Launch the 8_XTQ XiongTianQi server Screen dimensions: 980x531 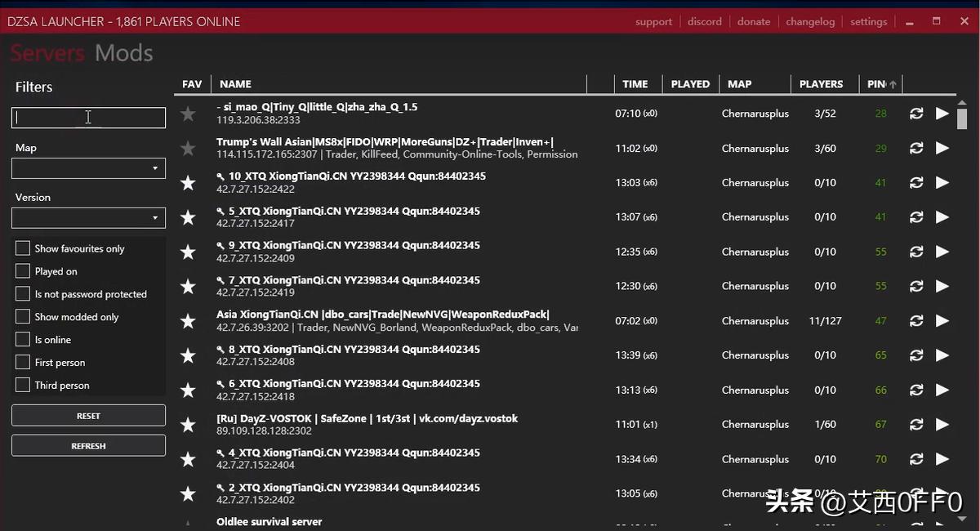tap(942, 355)
